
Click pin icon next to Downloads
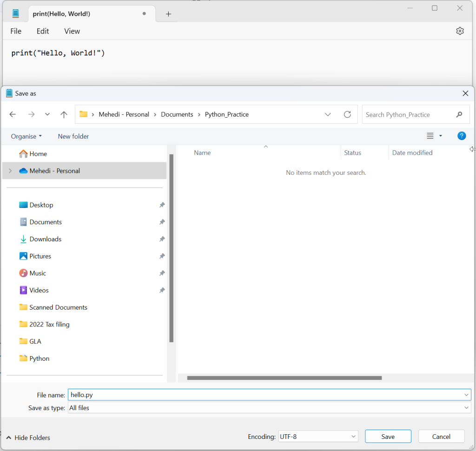click(162, 239)
